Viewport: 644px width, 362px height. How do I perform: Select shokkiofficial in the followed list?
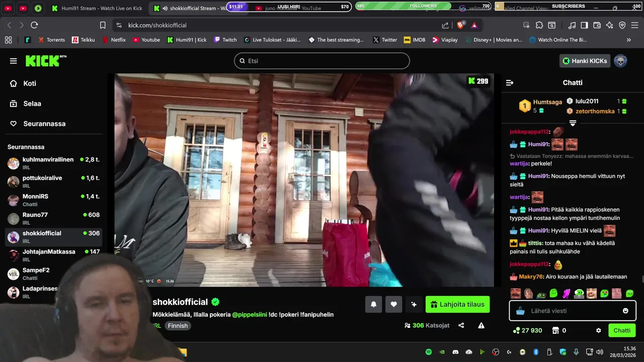click(53, 237)
